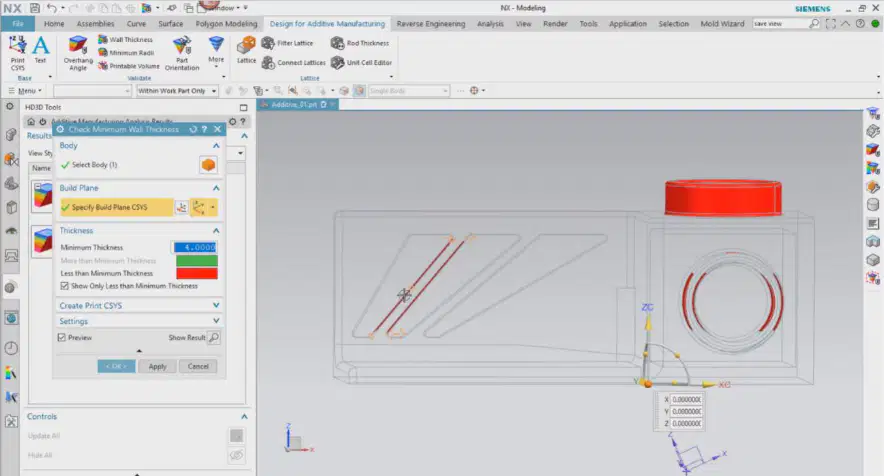884x476 pixels.
Task: Click Specify Build Plane CSYS
Action: (x=116, y=208)
